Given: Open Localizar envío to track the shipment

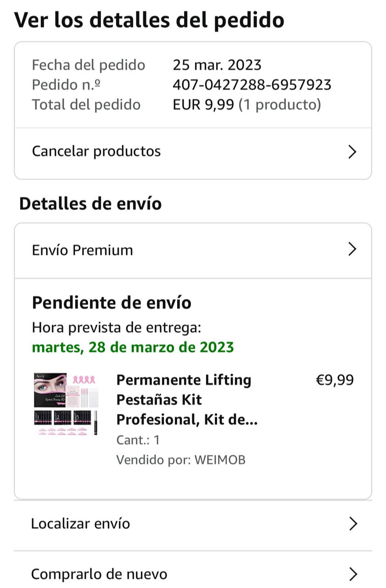Looking at the screenshot, I should pos(80,524).
